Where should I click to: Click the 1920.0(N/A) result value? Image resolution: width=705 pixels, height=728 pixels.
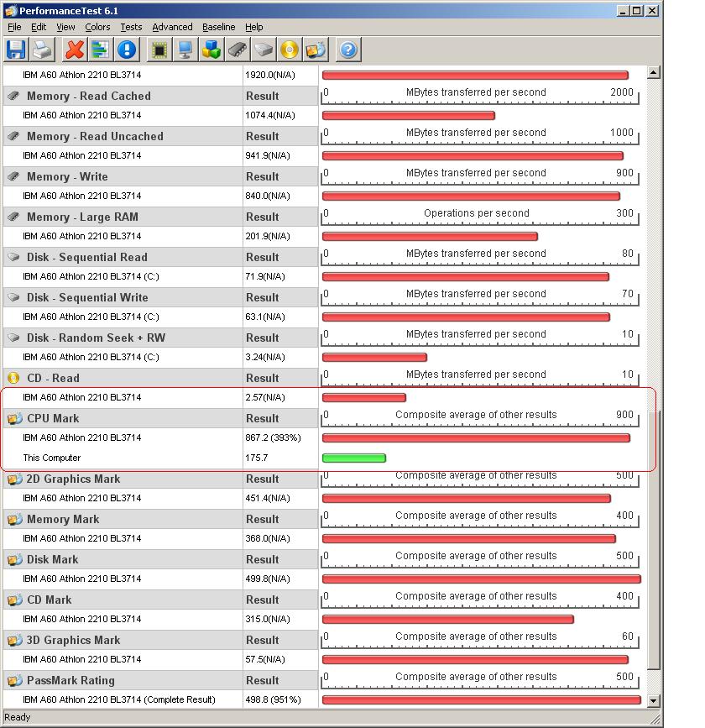270,75
